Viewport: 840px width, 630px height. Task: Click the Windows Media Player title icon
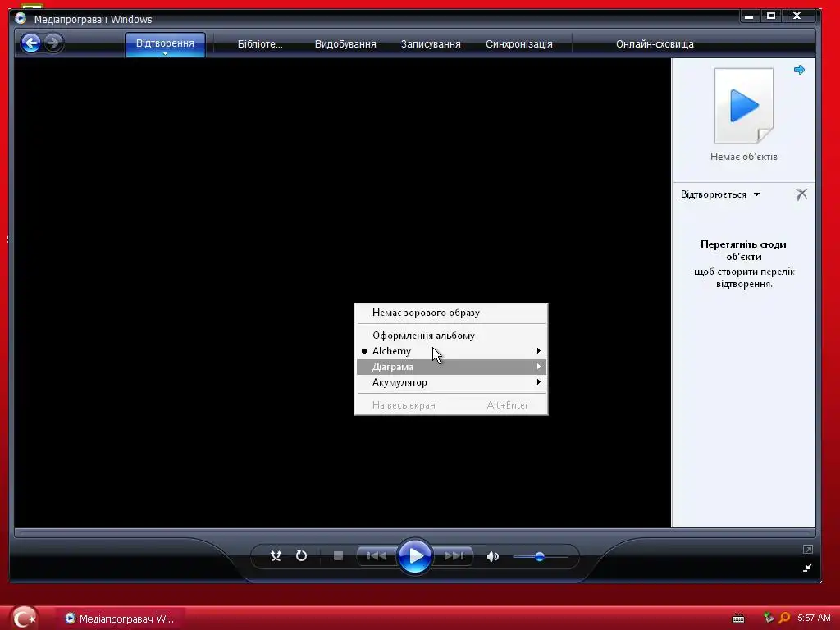point(21,19)
